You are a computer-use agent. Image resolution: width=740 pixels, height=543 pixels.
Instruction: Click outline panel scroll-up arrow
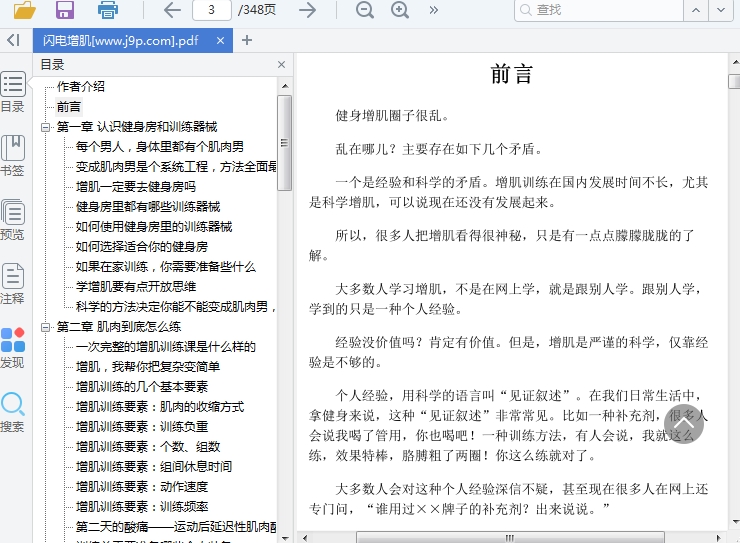pyautogui.click(x=285, y=86)
